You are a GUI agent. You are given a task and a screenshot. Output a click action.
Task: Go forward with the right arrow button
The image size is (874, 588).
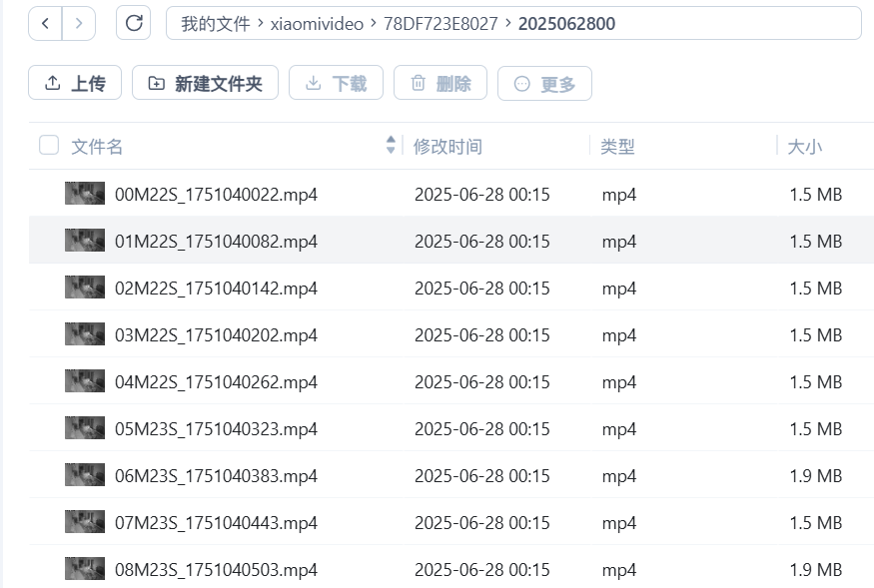point(79,23)
